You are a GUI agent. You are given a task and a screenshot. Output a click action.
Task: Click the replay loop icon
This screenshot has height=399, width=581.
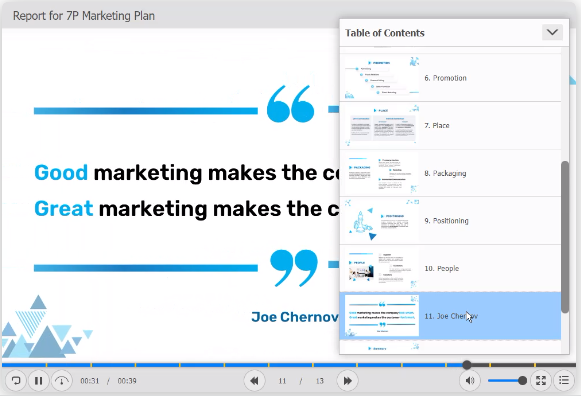pos(16,380)
